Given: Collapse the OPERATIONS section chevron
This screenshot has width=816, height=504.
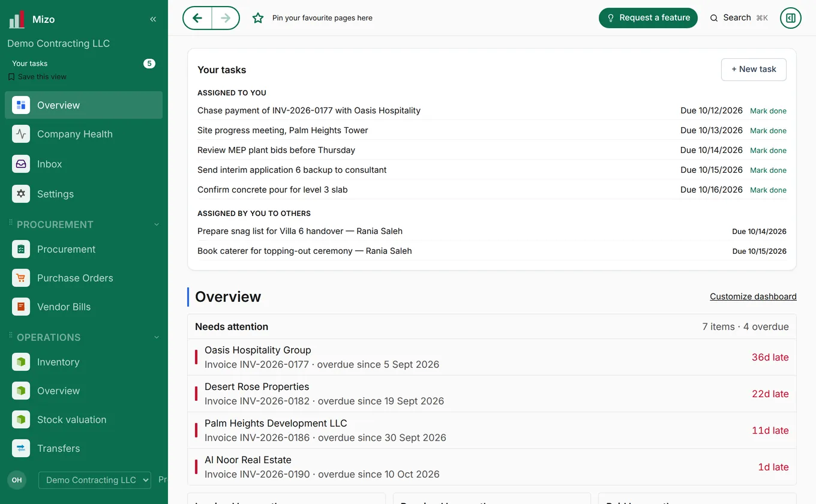Looking at the screenshot, I should [x=157, y=337].
